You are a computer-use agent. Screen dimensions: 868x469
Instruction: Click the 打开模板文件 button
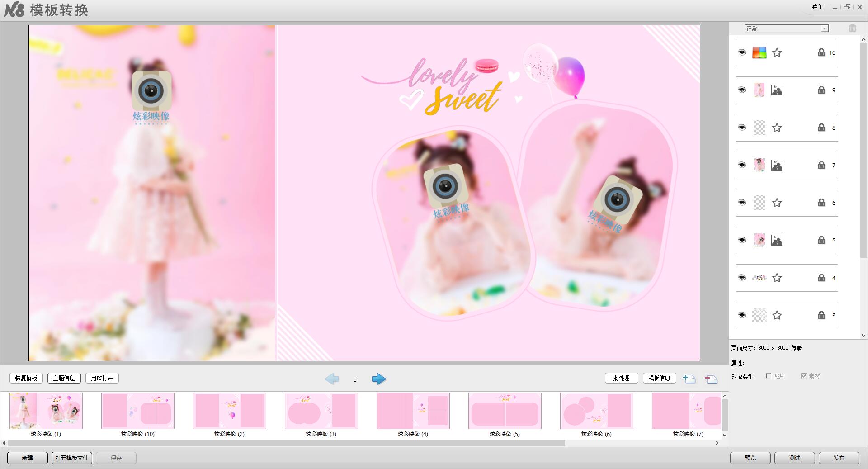[72, 458]
